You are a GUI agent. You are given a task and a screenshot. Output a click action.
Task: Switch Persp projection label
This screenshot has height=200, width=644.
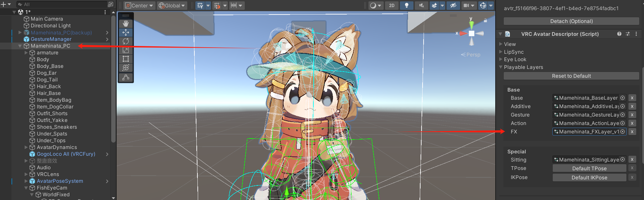(471, 55)
